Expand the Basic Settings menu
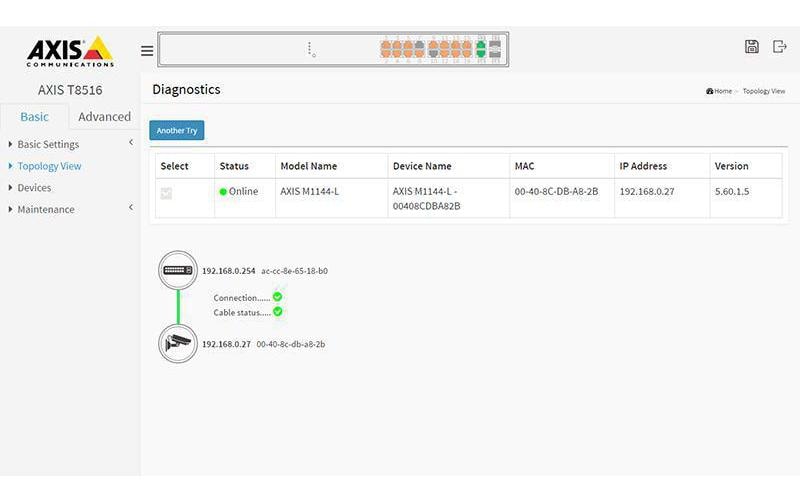This screenshot has width=800, height=503. coord(48,145)
